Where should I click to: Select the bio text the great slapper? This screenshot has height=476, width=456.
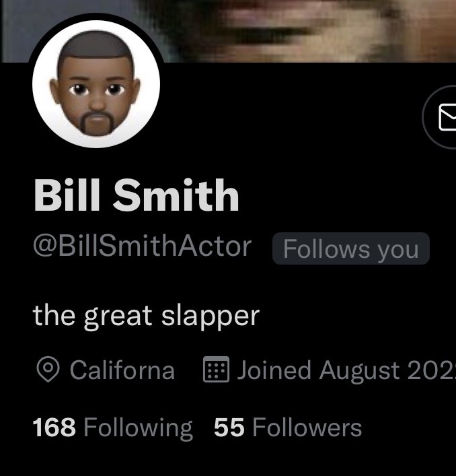tap(146, 316)
